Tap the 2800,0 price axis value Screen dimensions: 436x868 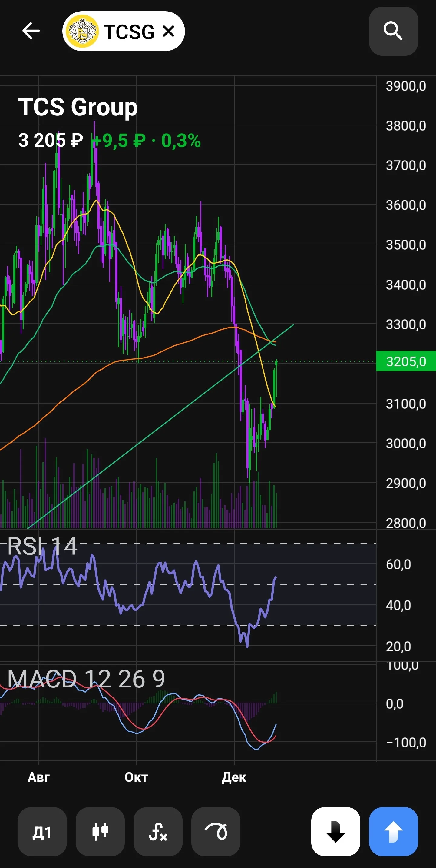[406, 523]
